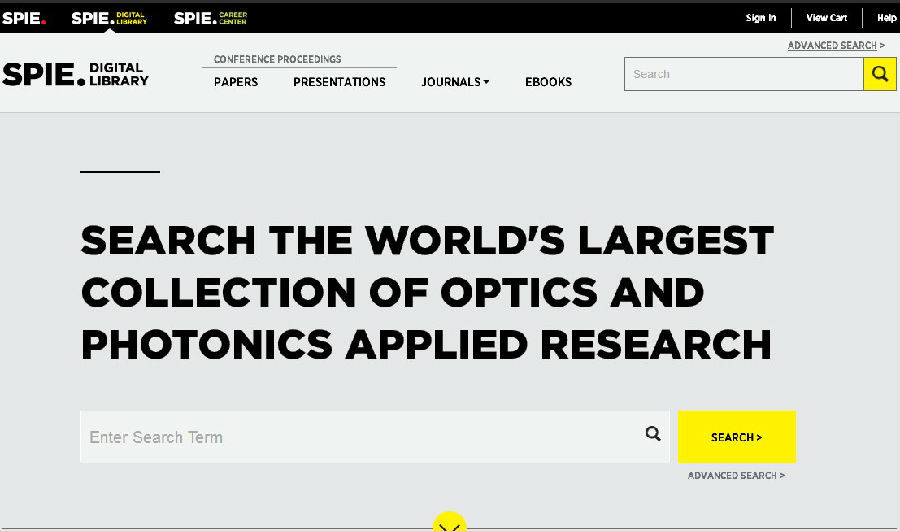900x531 pixels.
Task: Open Advanced Search below search button
Action: [736, 476]
